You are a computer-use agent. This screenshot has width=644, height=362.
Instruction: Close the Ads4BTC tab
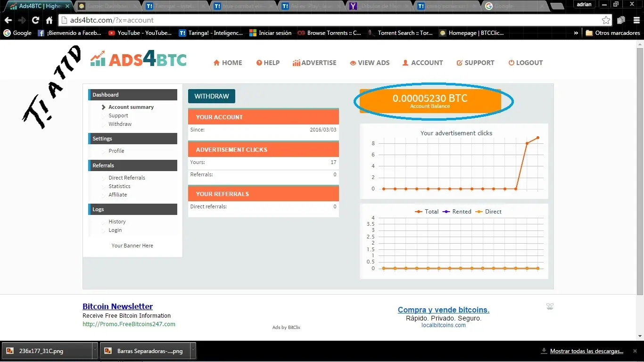[67, 6]
